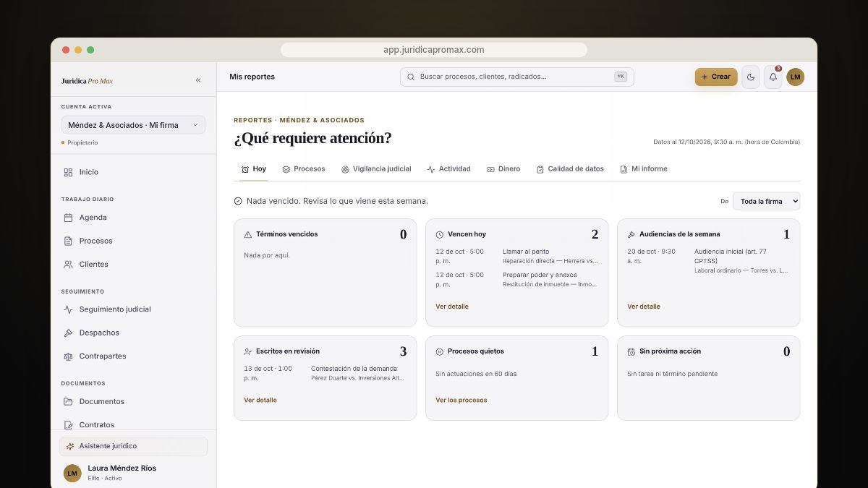Viewport: 868px width, 488px height.
Task: Click the Inicio grid icon
Action: pyautogui.click(x=68, y=172)
